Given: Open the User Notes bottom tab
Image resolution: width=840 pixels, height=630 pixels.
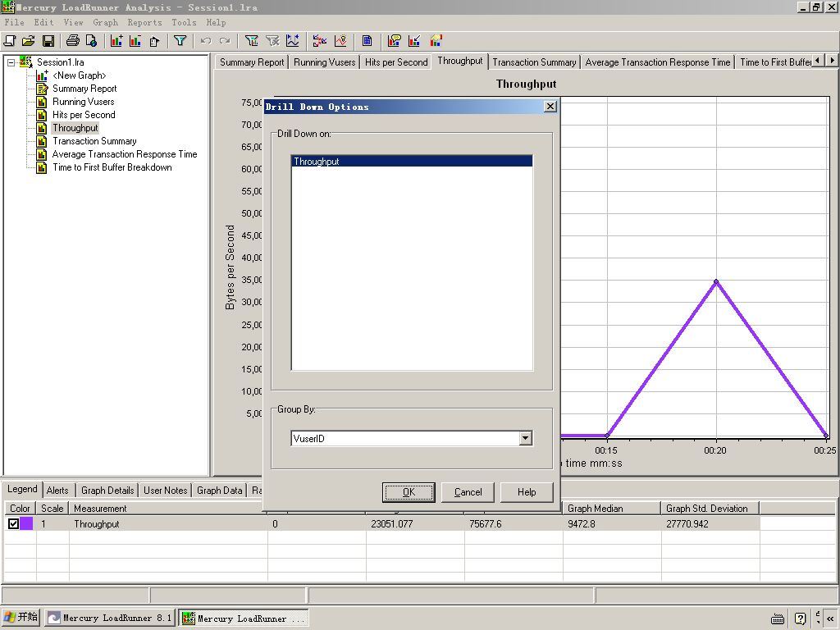Looking at the screenshot, I should (x=166, y=491).
